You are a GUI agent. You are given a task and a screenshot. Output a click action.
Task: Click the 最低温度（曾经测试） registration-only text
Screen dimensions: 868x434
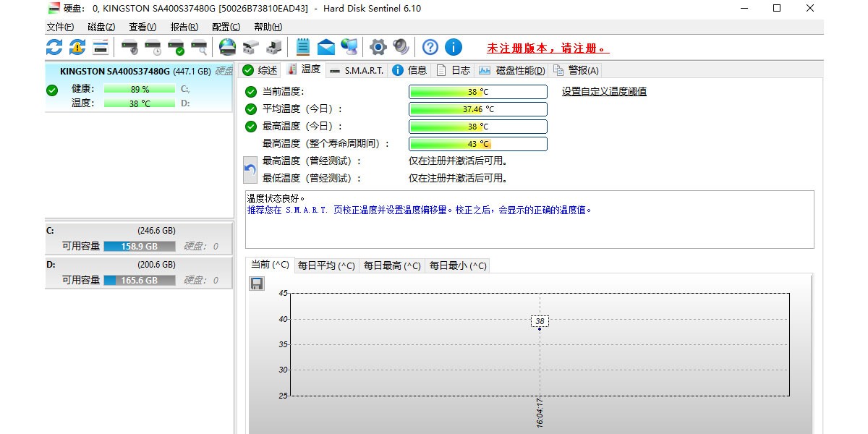(x=458, y=178)
